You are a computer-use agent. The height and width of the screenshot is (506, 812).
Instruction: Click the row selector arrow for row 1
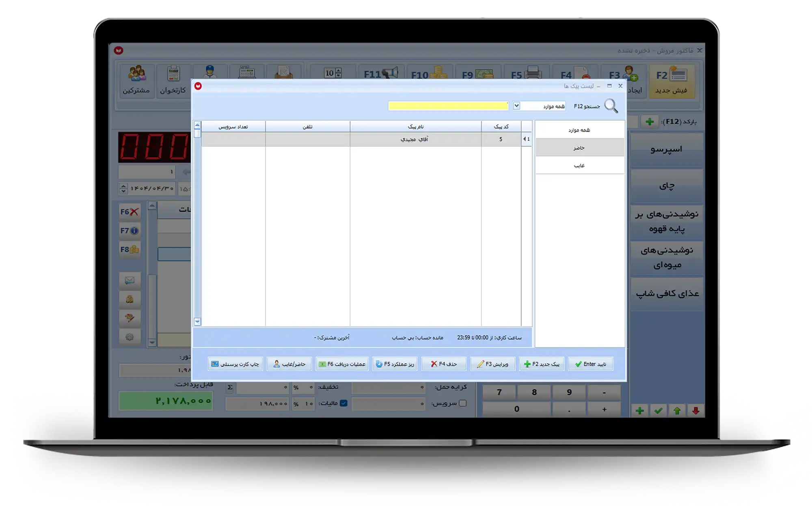[527, 139]
